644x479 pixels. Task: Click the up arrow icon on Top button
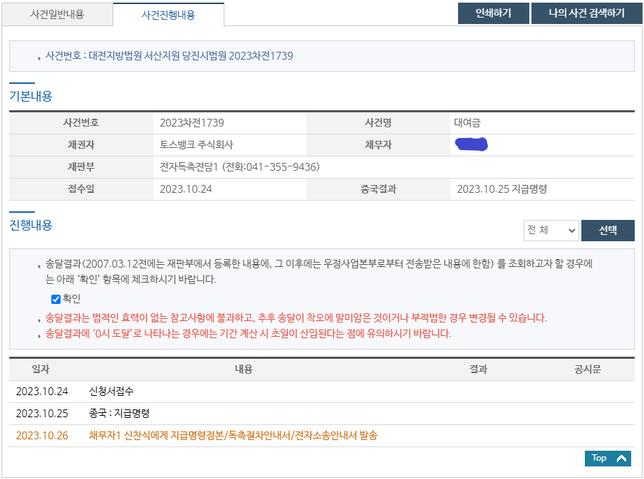click(623, 458)
